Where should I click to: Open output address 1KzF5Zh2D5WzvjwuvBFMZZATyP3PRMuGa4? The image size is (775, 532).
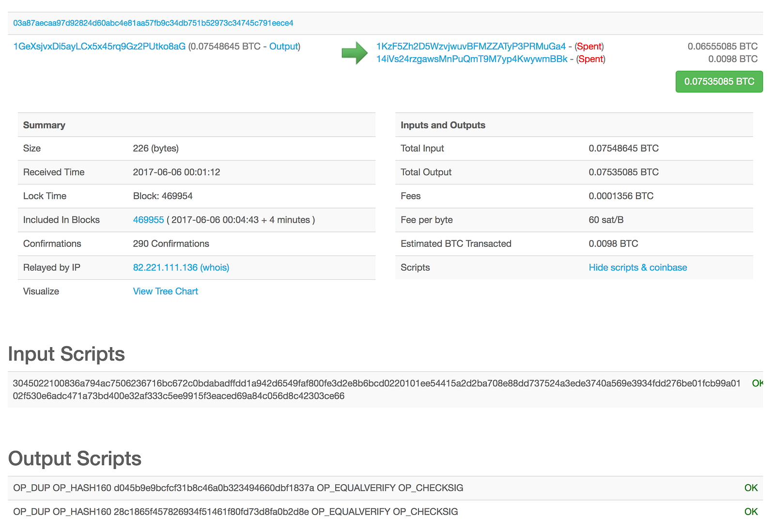click(471, 46)
